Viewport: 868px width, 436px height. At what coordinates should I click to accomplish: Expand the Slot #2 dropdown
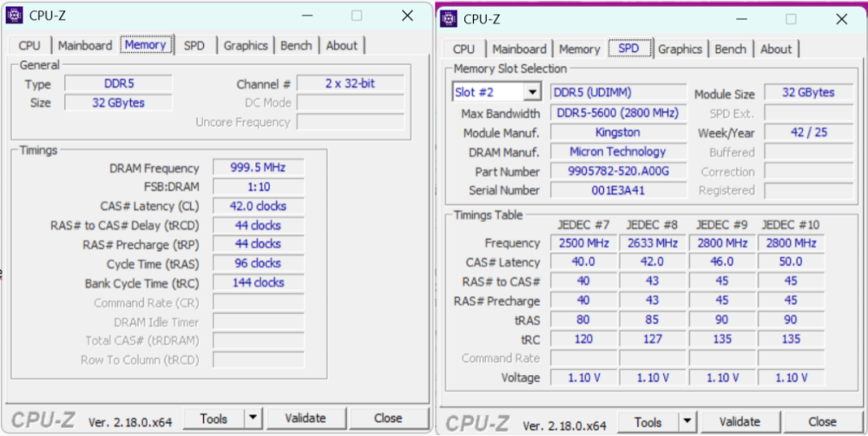click(532, 92)
